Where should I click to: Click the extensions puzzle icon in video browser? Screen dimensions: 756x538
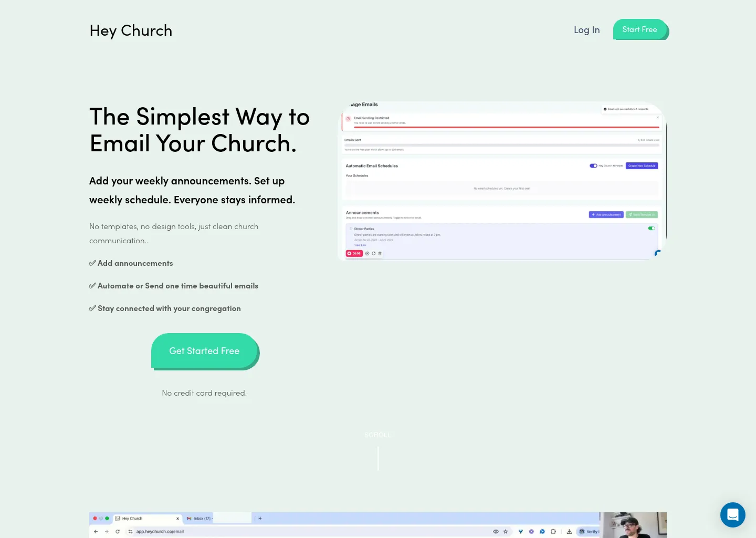click(553, 531)
